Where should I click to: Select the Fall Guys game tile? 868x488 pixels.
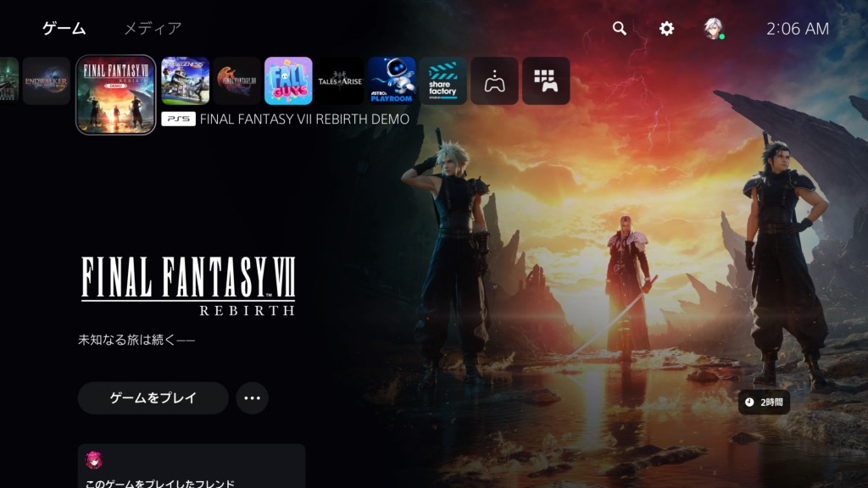pos(288,80)
